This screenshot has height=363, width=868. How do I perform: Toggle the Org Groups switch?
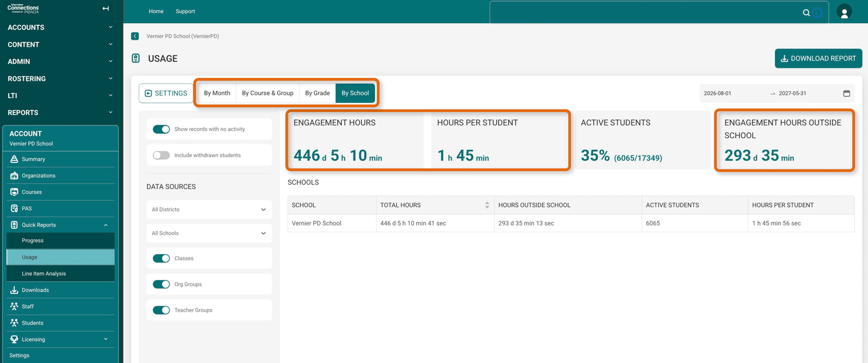(x=161, y=284)
